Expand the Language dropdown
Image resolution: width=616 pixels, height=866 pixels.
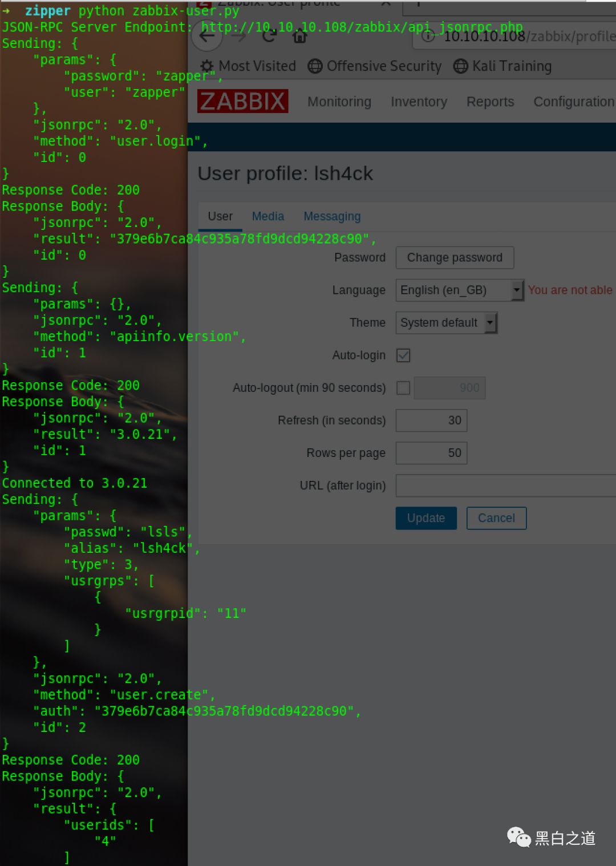[460, 290]
